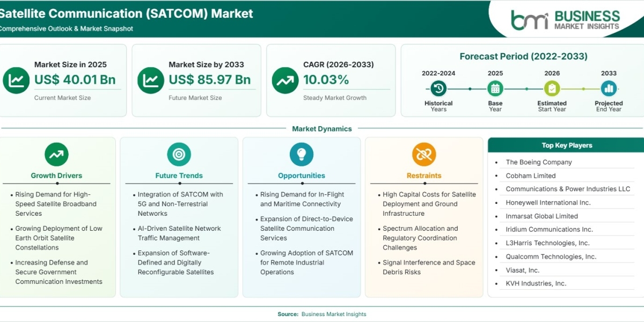Click High Capital Costs for Satellite Deployment bullet

pyautogui.click(x=429, y=204)
